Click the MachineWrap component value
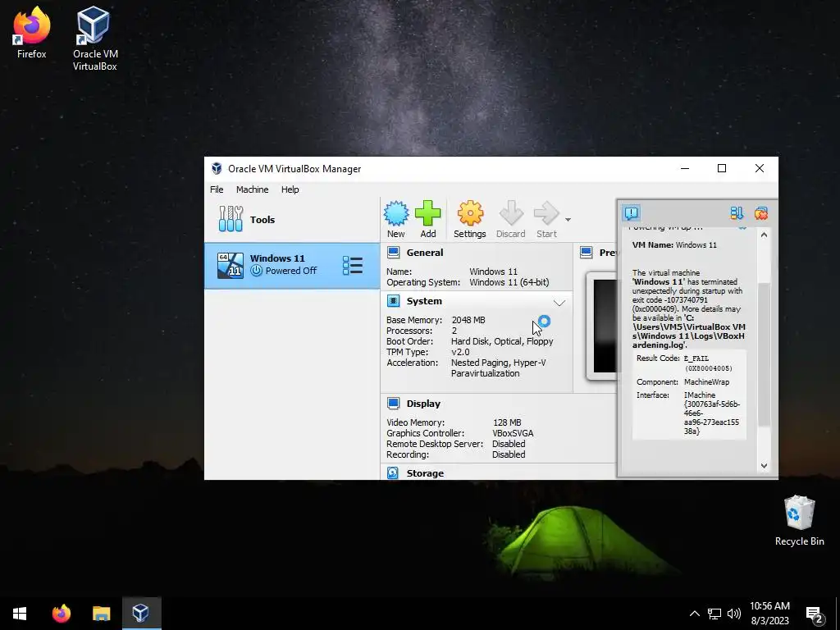Viewport: 840px width, 630px height. 706,382
